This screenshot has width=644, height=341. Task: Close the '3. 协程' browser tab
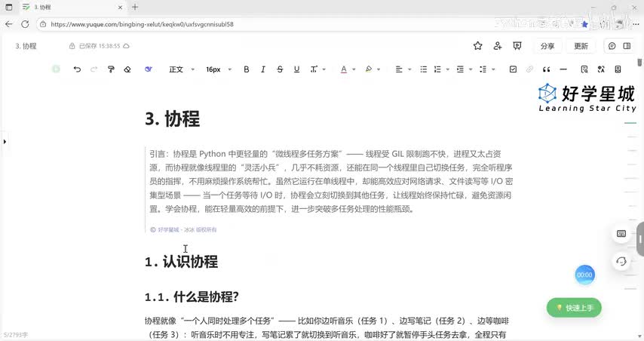(x=121, y=7)
